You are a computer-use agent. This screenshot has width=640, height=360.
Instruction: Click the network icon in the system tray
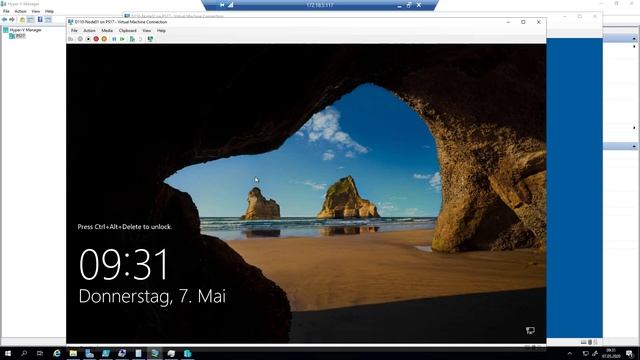tap(586, 354)
